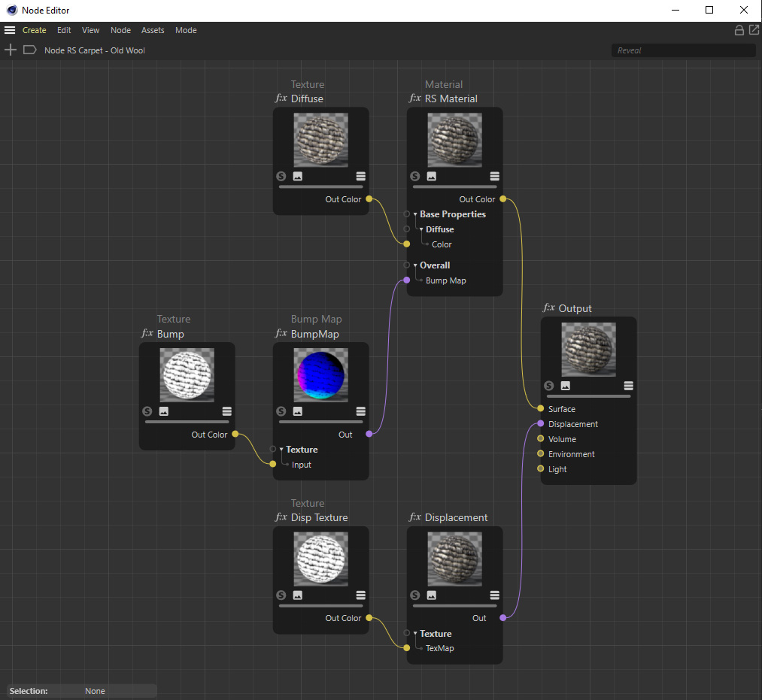Collapse Base Properties group in RS Material
762x700 pixels.
(x=415, y=214)
